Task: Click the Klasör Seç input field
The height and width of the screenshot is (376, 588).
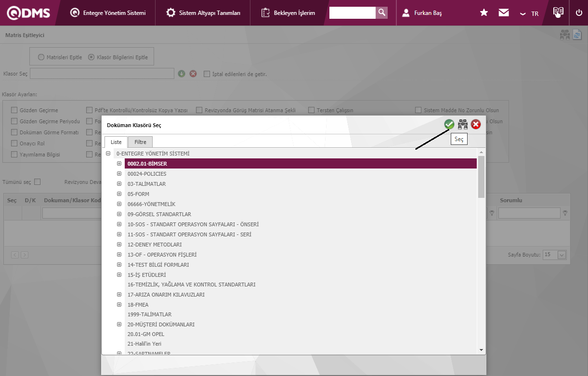Action: pyautogui.click(x=102, y=73)
